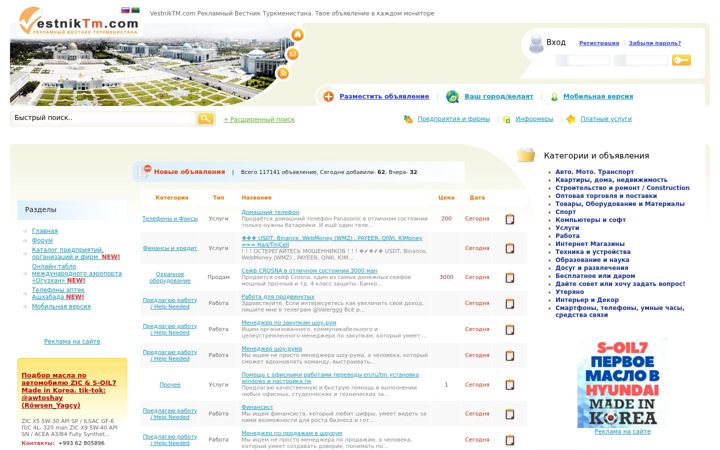Click the Новые объявления heading
The width and height of the screenshot is (720, 450).
click(189, 172)
